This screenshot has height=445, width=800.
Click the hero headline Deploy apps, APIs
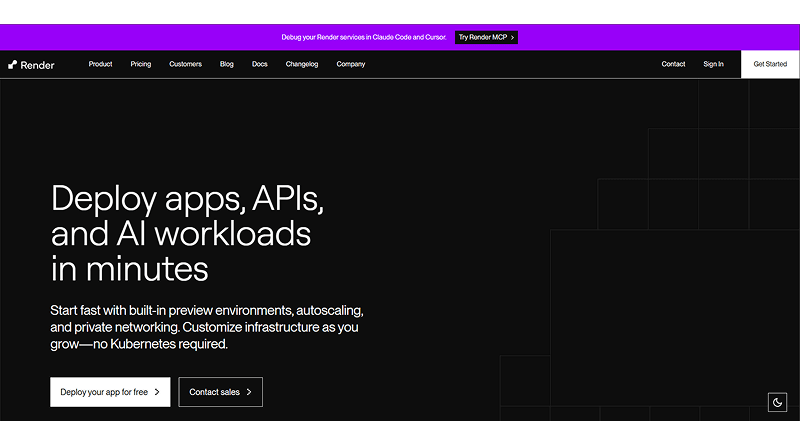188,199
